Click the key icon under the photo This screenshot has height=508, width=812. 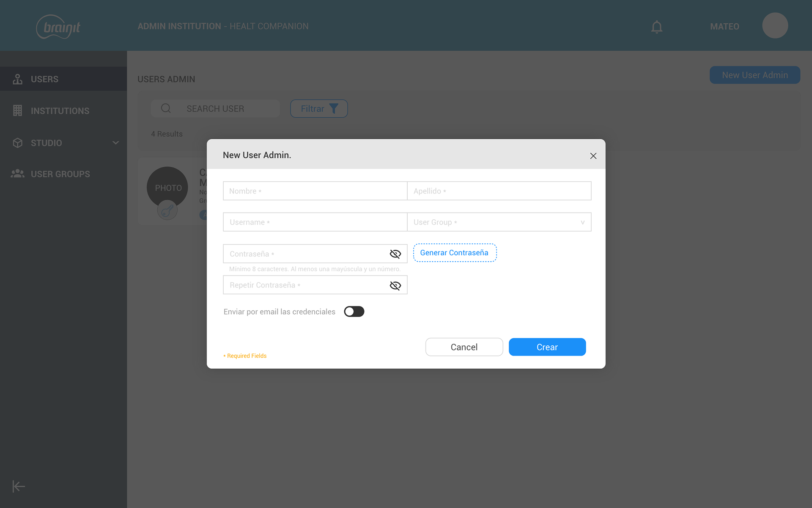tap(167, 210)
